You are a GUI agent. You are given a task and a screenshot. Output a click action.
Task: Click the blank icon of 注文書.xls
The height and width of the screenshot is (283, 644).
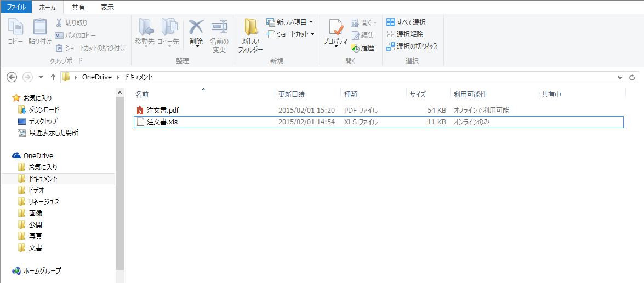pyautogui.click(x=140, y=122)
